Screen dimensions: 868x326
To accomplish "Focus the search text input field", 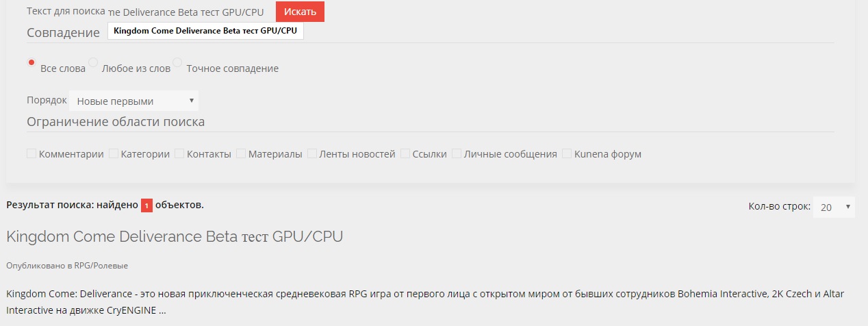I will [189, 12].
